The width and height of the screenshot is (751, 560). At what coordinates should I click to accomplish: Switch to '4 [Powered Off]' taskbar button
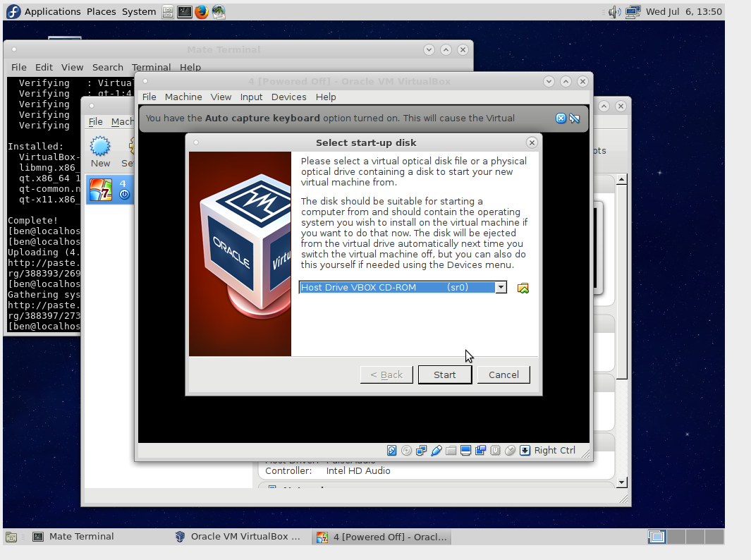click(x=382, y=537)
